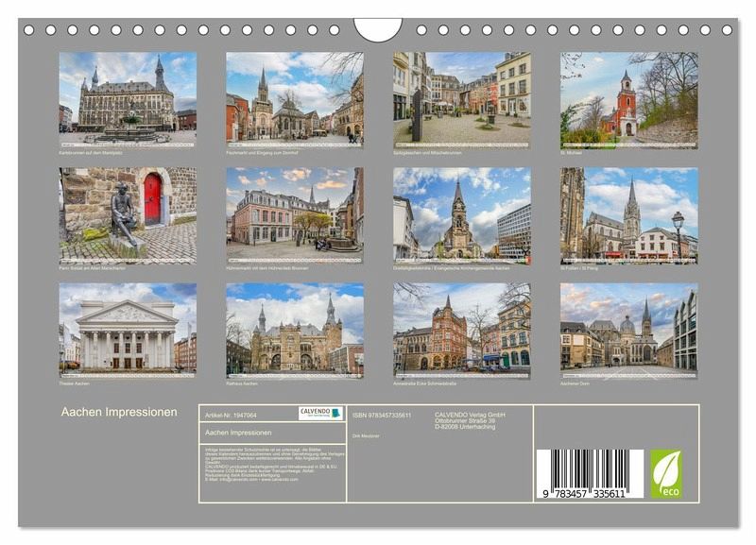Open the Rathaus Aachen photo
This screenshot has height=545, width=756.
point(295,331)
